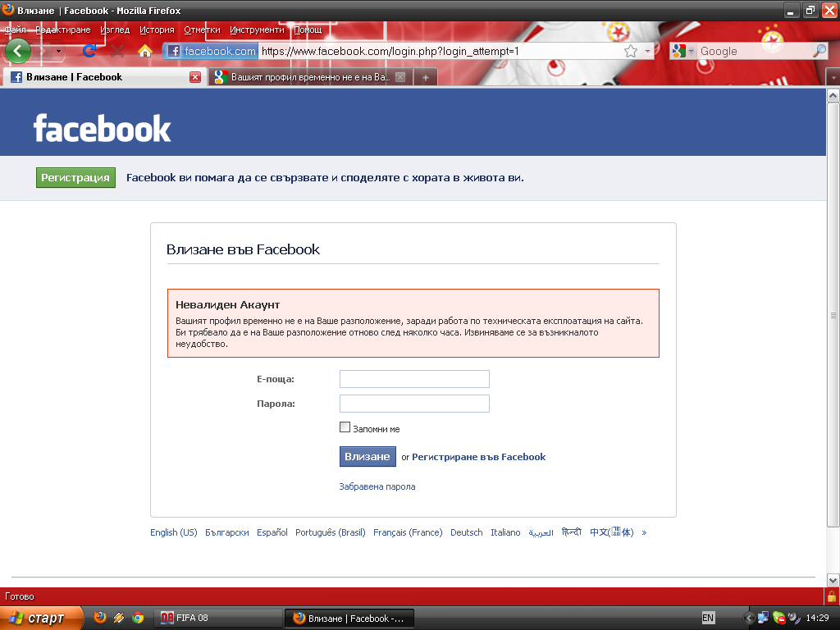
Task: Click the Невалиден Акаунт error heading
Action: pos(228,305)
